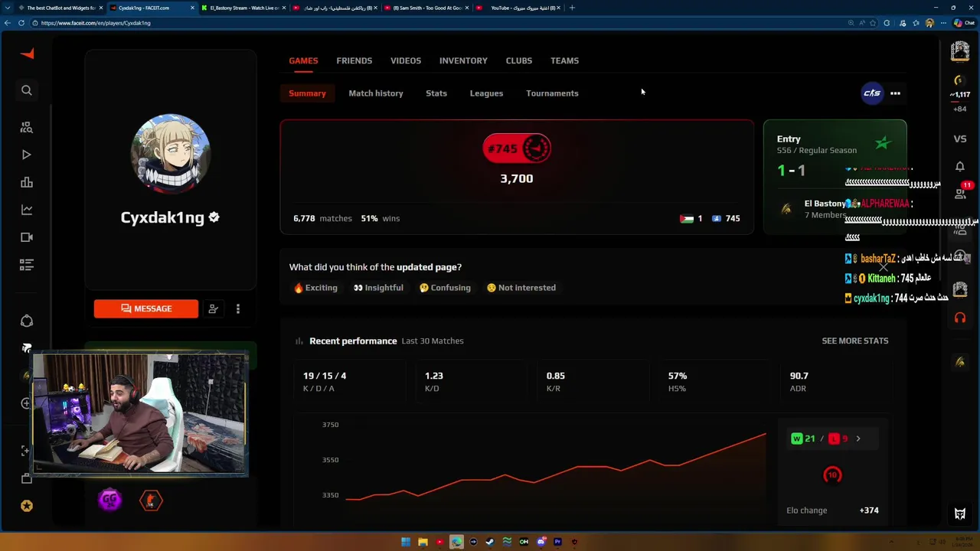Click the MESSAGE button
Screen dimensions: 980x551
(146, 308)
